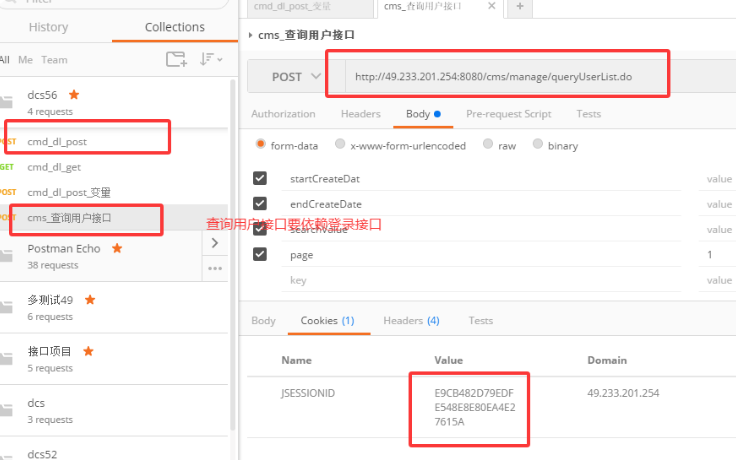The height and width of the screenshot is (460, 736).
Task: Click the empty new key field
Action: 481,280
